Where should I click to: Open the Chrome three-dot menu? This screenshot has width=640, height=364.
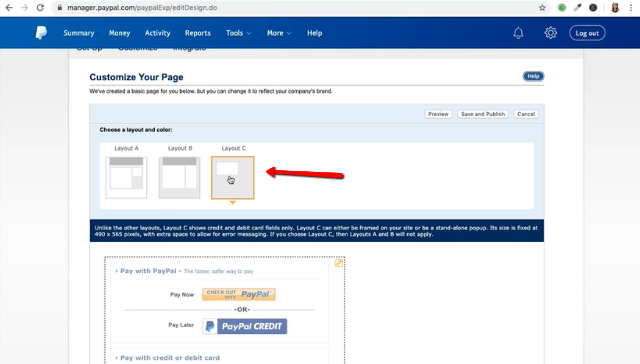[631, 8]
